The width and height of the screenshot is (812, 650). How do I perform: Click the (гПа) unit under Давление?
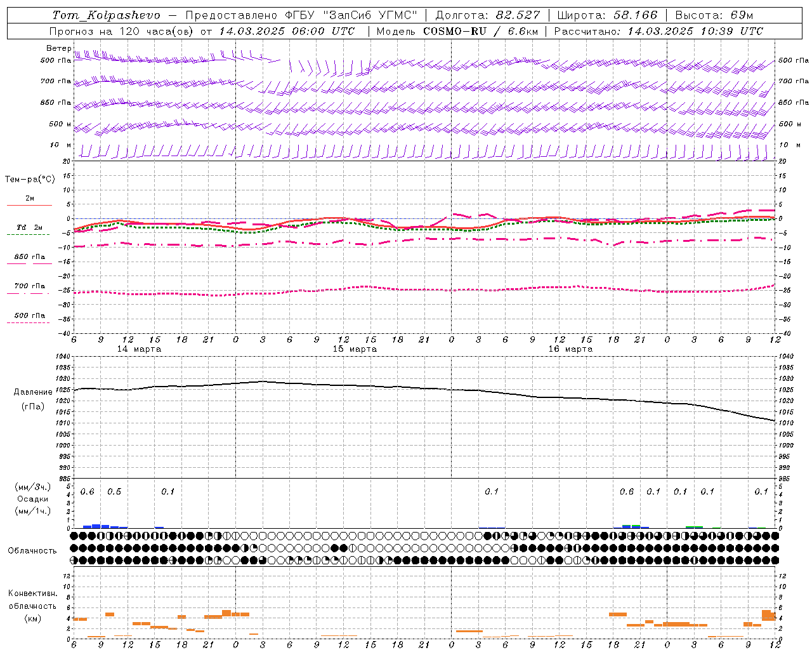tap(33, 407)
